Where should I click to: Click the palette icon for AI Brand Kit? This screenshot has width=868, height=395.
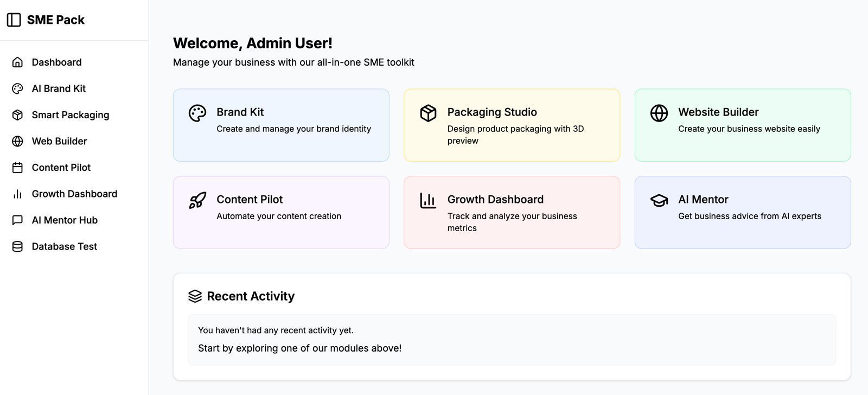tap(17, 88)
